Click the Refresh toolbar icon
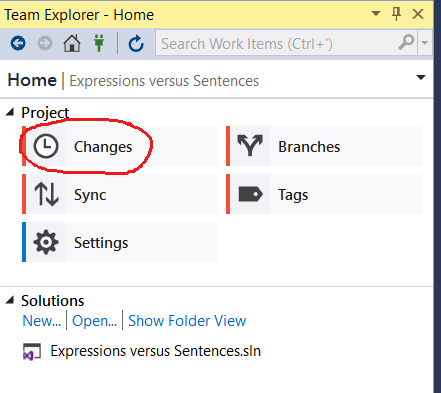Image resolution: width=441 pixels, height=393 pixels. point(136,44)
